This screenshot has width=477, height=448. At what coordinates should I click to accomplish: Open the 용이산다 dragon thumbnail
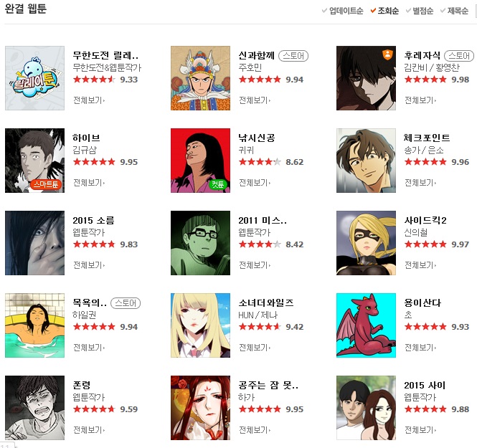pos(366,325)
